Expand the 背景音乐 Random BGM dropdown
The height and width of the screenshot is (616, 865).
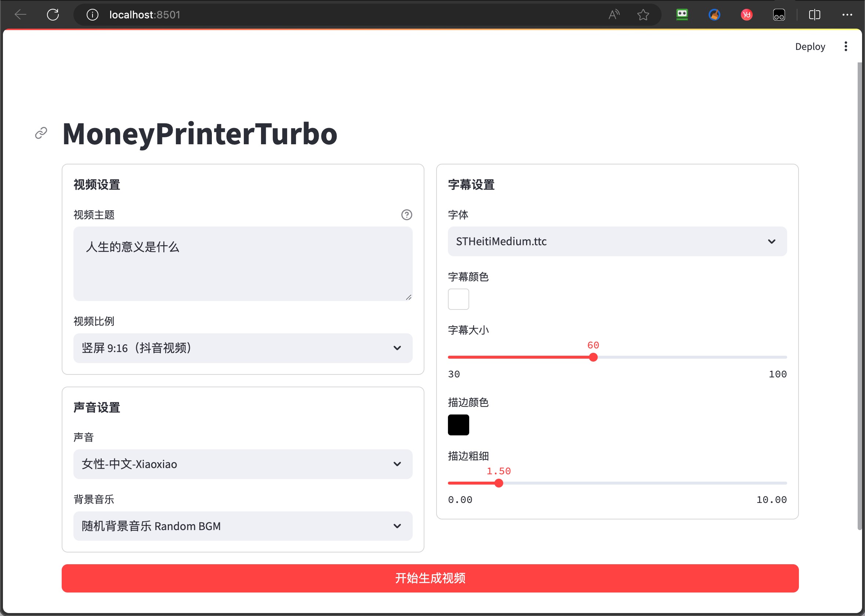click(x=243, y=526)
